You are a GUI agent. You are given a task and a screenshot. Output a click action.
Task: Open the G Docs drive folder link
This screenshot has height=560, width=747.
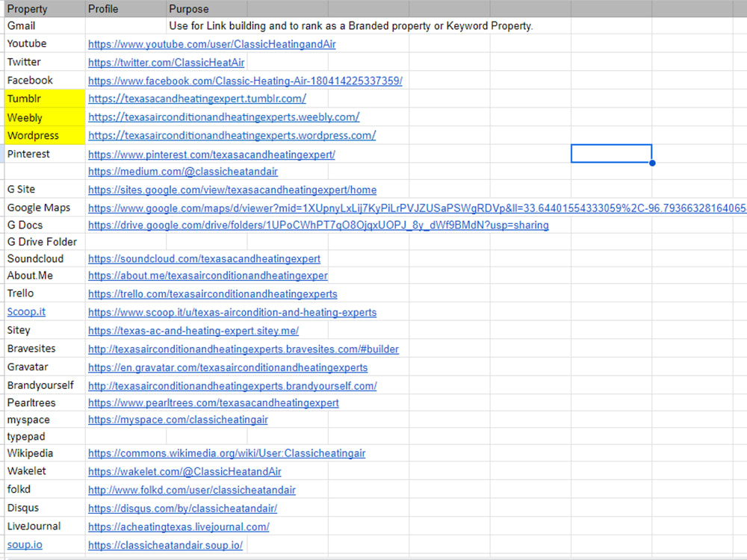318,225
